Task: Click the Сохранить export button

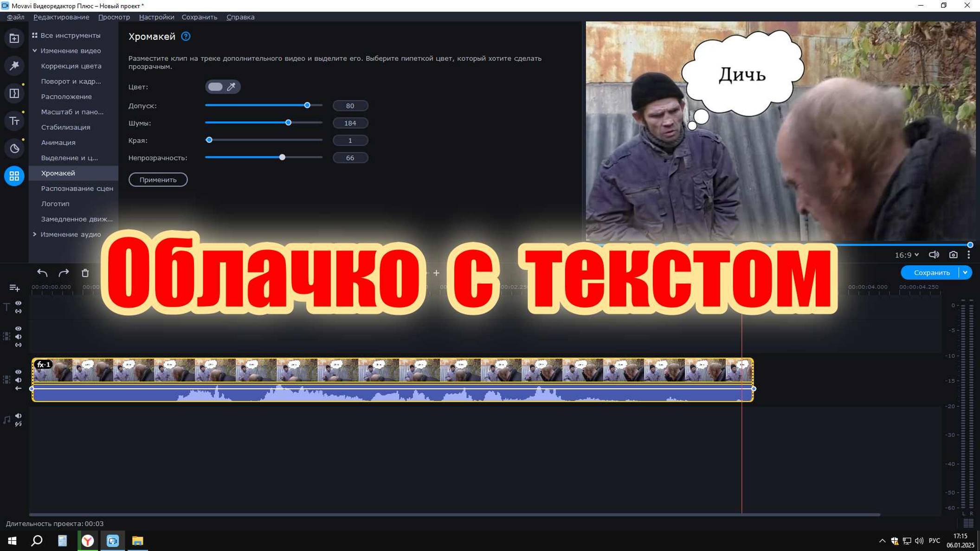Action: [x=932, y=272]
